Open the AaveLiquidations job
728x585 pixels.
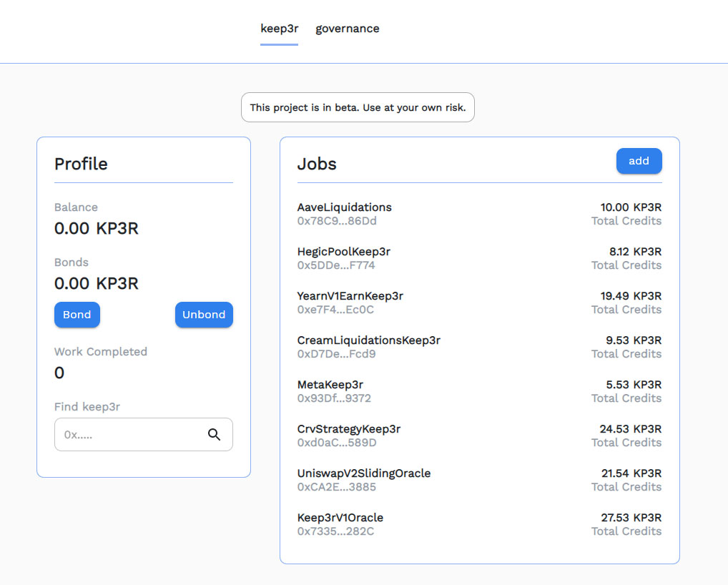point(345,207)
